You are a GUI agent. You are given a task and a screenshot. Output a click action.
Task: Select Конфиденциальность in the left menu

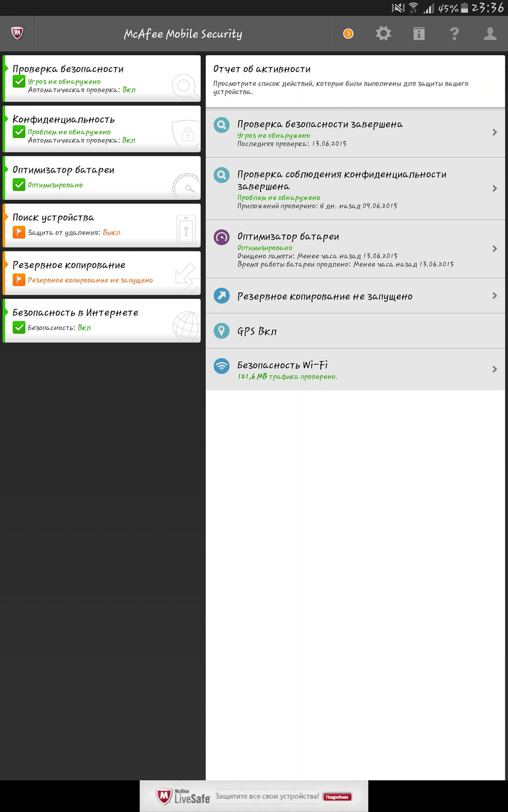click(102, 129)
